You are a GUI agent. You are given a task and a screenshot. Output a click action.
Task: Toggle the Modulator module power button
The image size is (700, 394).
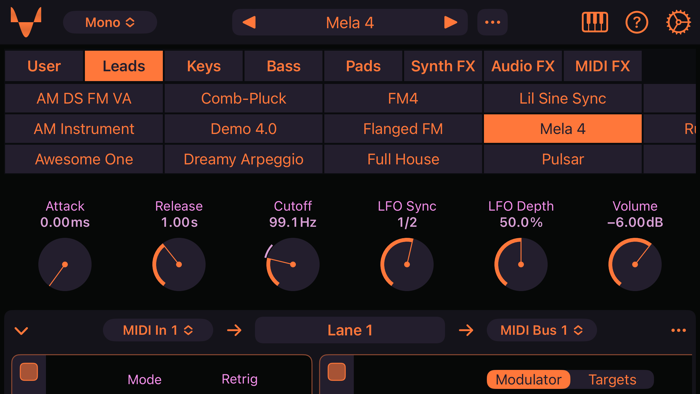[337, 372]
